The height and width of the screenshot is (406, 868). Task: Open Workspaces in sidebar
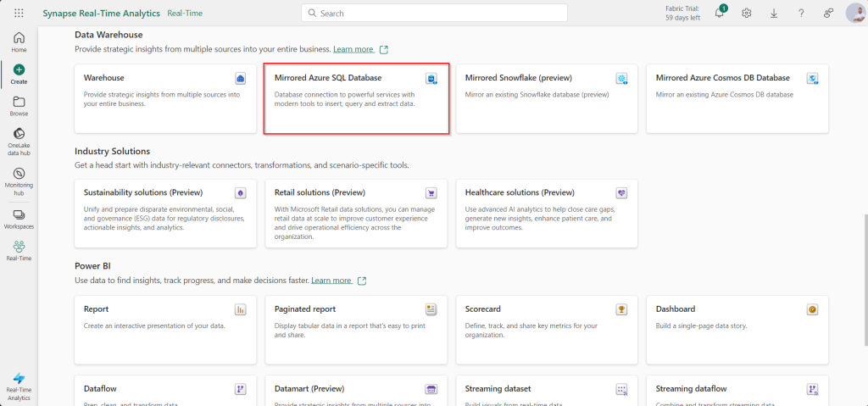click(19, 220)
